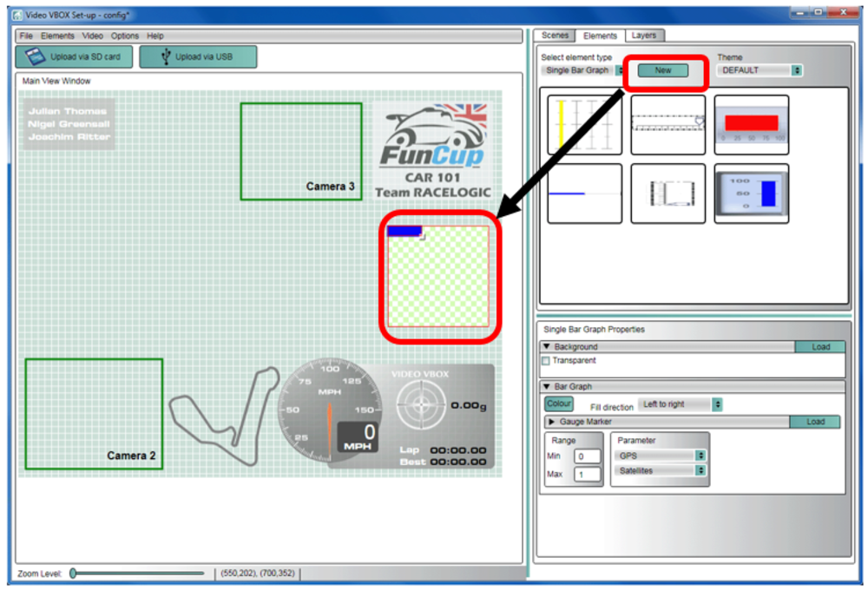868x590 pixels.
Task: Open the Fill direction dropdown
Action: (681, 404)
